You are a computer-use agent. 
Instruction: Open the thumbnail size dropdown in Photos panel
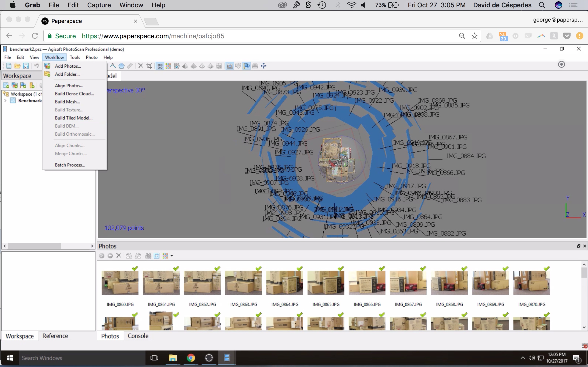click(x=172, y=256)
